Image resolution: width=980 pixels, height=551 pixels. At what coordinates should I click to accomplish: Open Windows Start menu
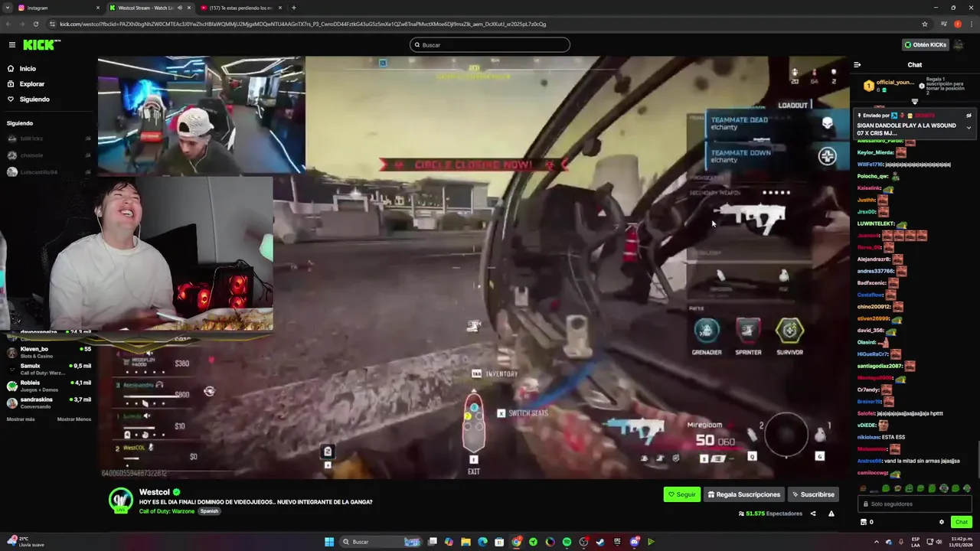click(x=329, y=542)
